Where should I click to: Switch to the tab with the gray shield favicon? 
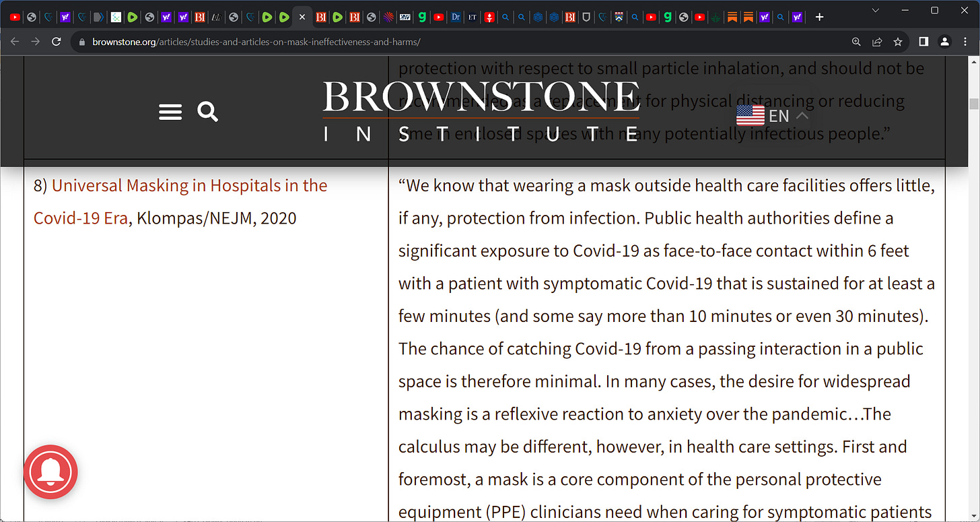click(x=586, y=17)
